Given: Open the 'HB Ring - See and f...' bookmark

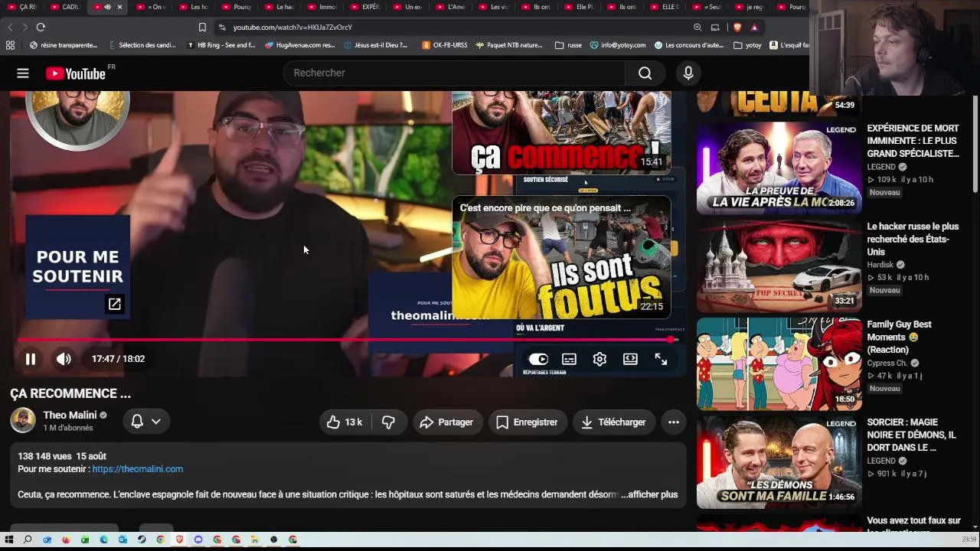Looking at the screenshot, I should point(220,45).
